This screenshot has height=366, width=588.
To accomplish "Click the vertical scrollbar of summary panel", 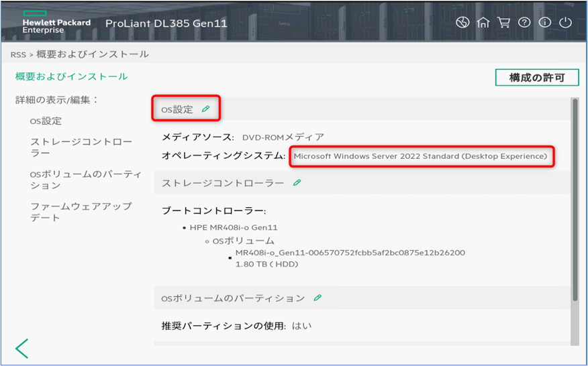I will click(x=575, y=201).
